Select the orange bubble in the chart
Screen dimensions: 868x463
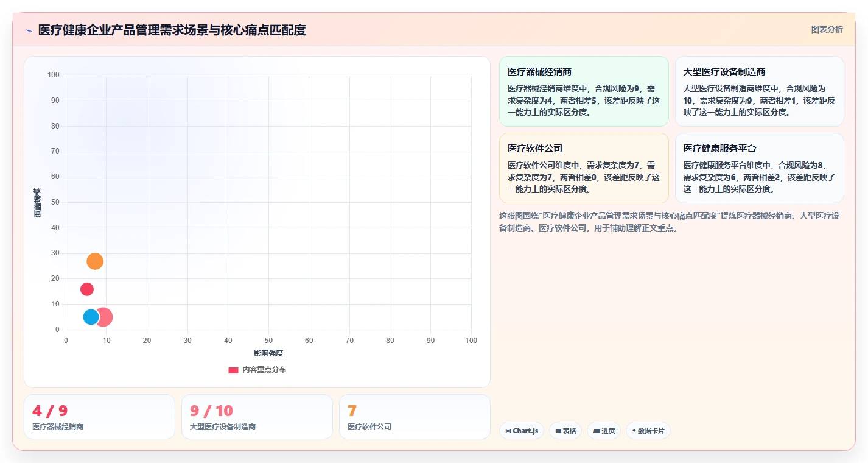tap(95, 261)
